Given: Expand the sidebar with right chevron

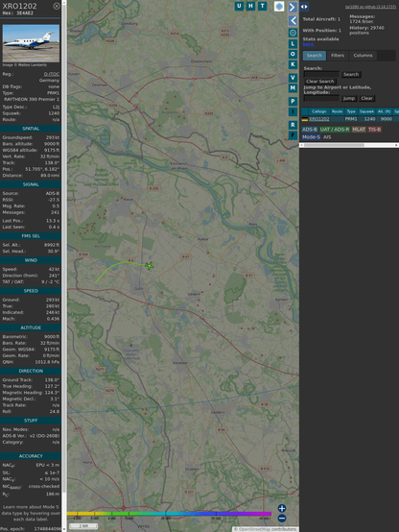Looking at the screenshot, I should (x=293, y=7).
